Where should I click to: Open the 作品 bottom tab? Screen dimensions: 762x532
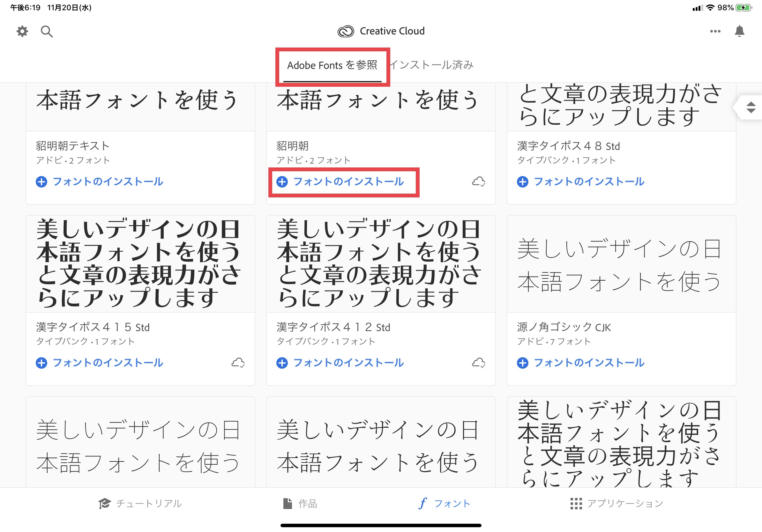300,504
